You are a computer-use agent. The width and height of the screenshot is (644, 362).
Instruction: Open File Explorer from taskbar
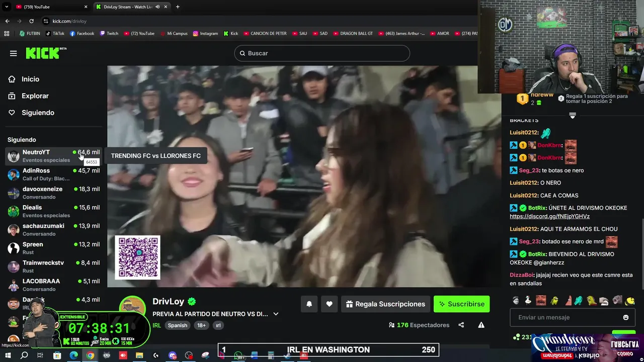[x=139, y=355]
